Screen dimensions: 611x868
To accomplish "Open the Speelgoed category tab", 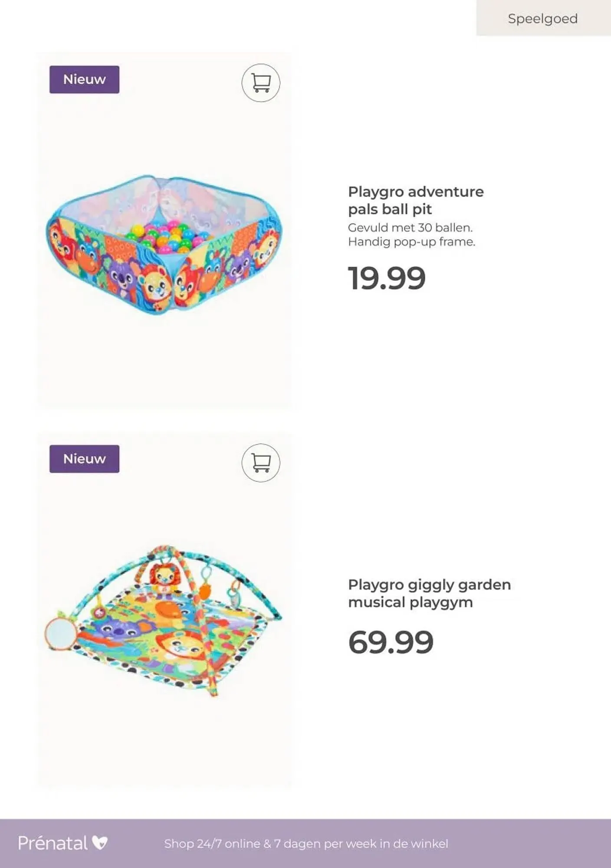I will (543, 19).
